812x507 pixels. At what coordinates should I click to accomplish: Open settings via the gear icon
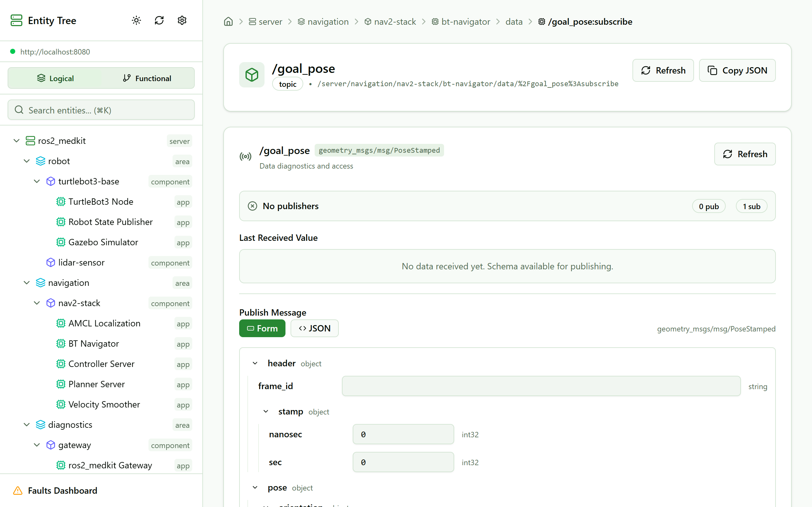click(x=182, y=21)
